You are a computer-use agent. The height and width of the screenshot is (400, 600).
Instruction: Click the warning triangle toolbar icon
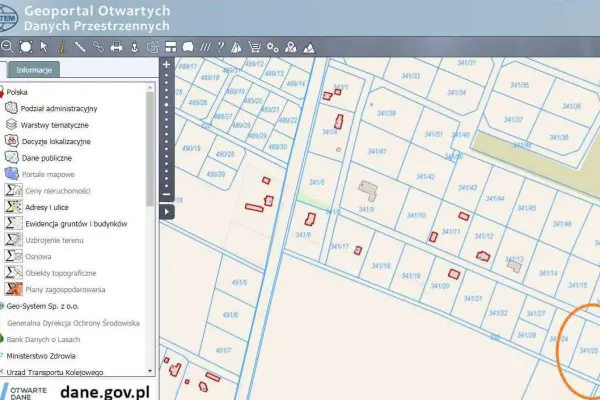pos(236,47)
